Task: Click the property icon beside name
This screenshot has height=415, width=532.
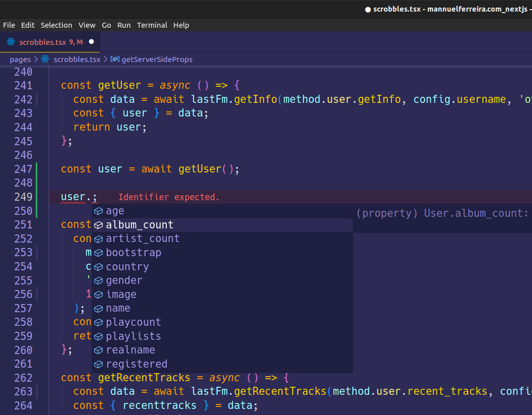Action: 98,309
